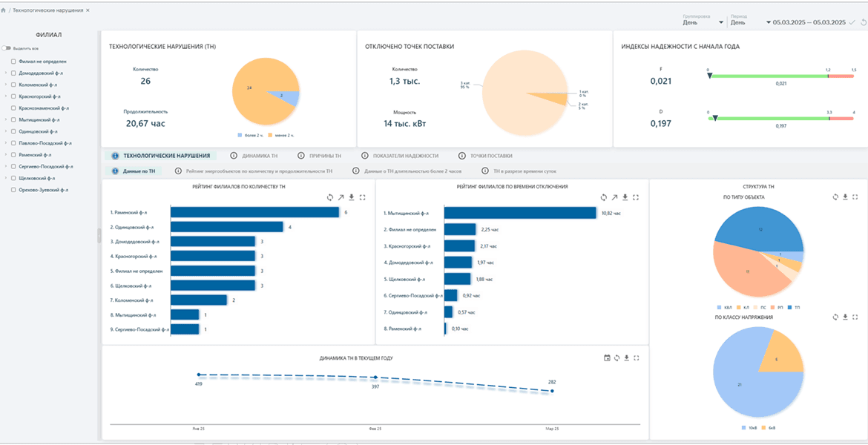Open detail arrow on outage time rating

click(614, 197)
